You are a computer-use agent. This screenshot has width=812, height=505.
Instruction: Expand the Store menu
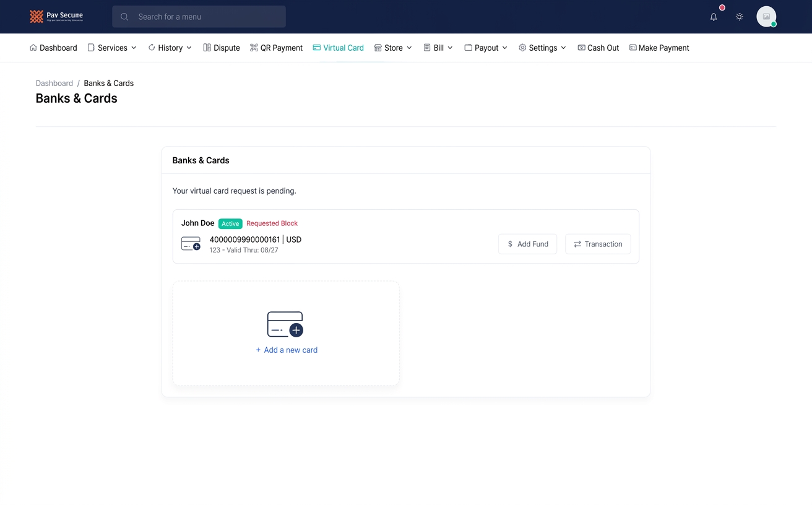click(x=393, y=48)
